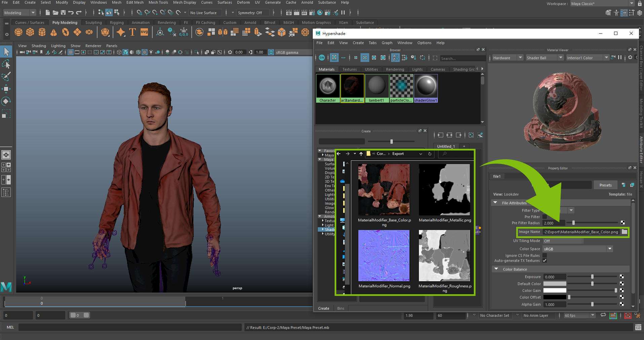Click the add selected nodes to graph icon
Image resolution: width=644 pixels, height=340 pixels.
[x=480, y=135]
